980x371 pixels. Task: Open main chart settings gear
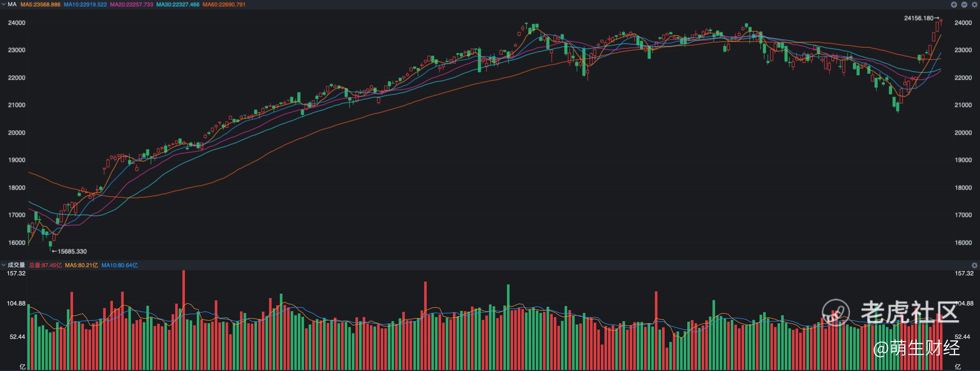point(974,5)
